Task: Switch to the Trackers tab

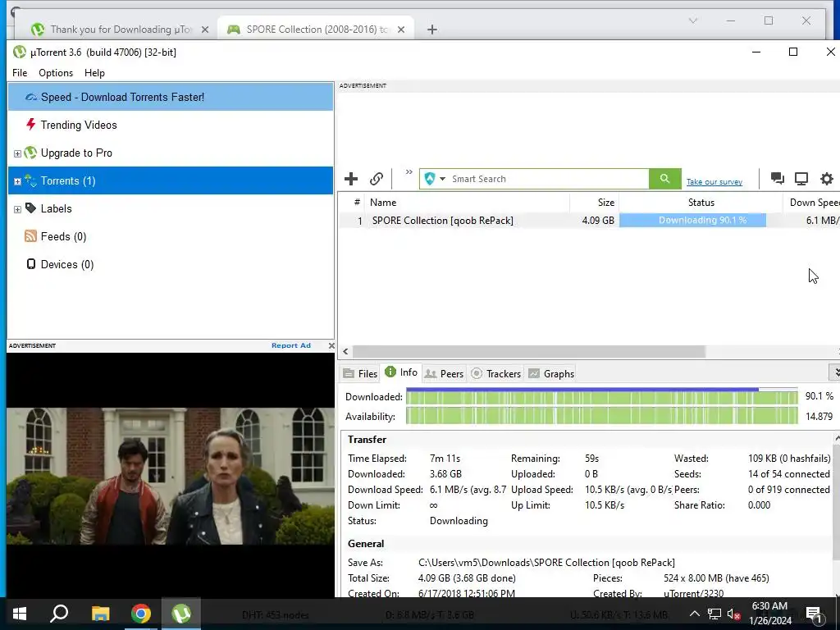Action: coord(496,373)
